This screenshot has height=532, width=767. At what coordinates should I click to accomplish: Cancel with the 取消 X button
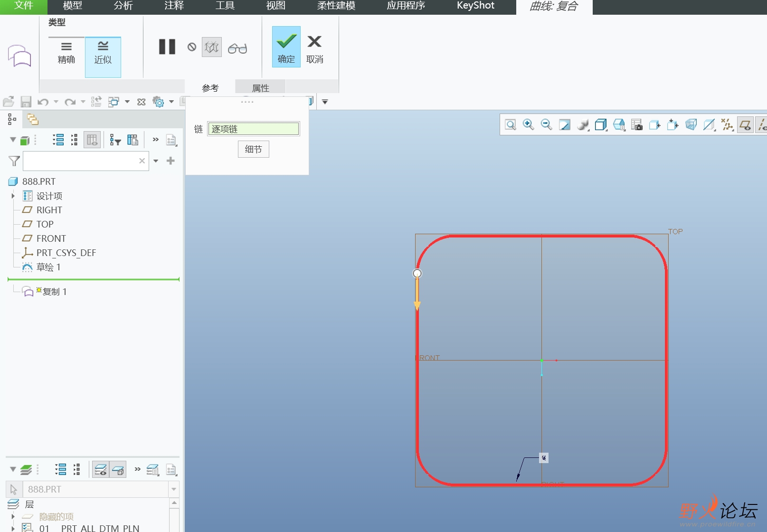[315, 48]
